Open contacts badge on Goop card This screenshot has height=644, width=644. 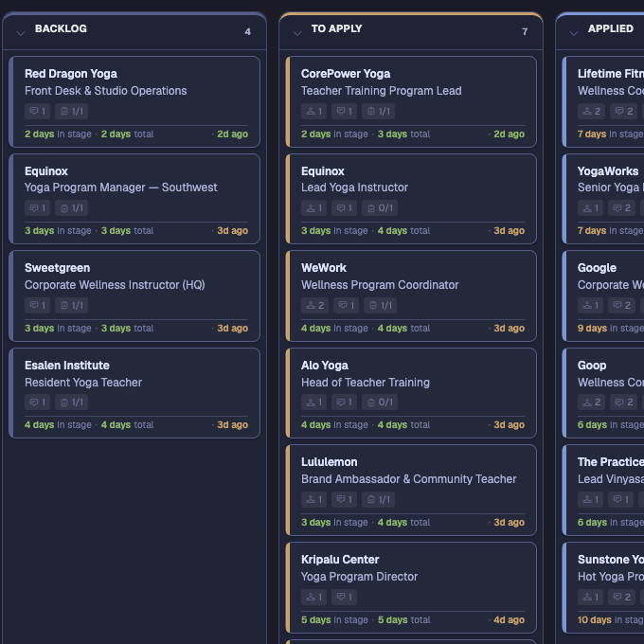[591, 402]
